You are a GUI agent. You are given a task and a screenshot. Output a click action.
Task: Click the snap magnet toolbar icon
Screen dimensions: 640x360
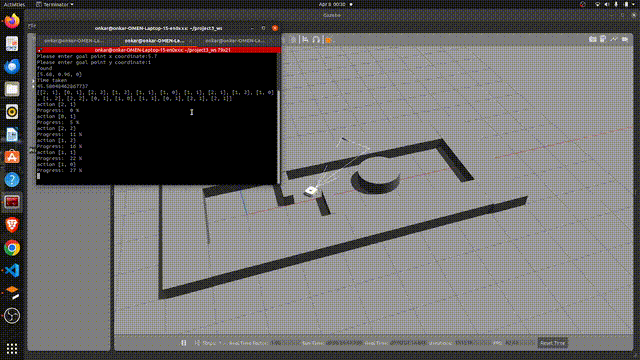pos(316,40)
